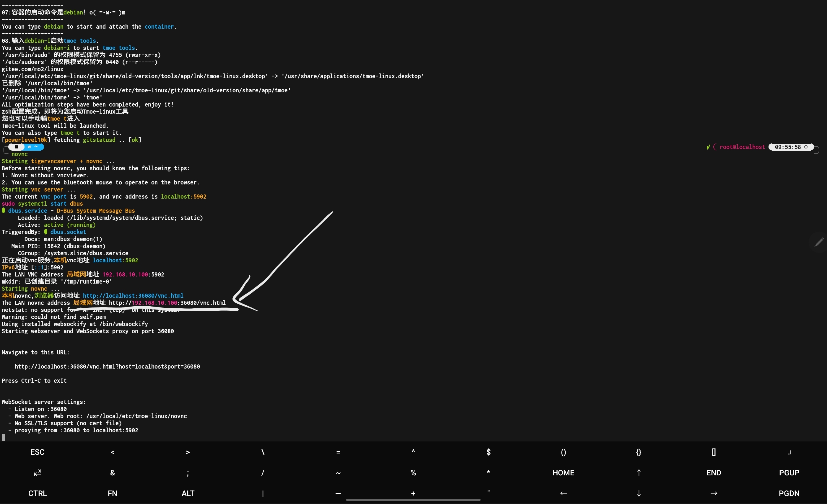827x504 pixels.
Task: Tap the down arrow key
Action: pos(639,493)
